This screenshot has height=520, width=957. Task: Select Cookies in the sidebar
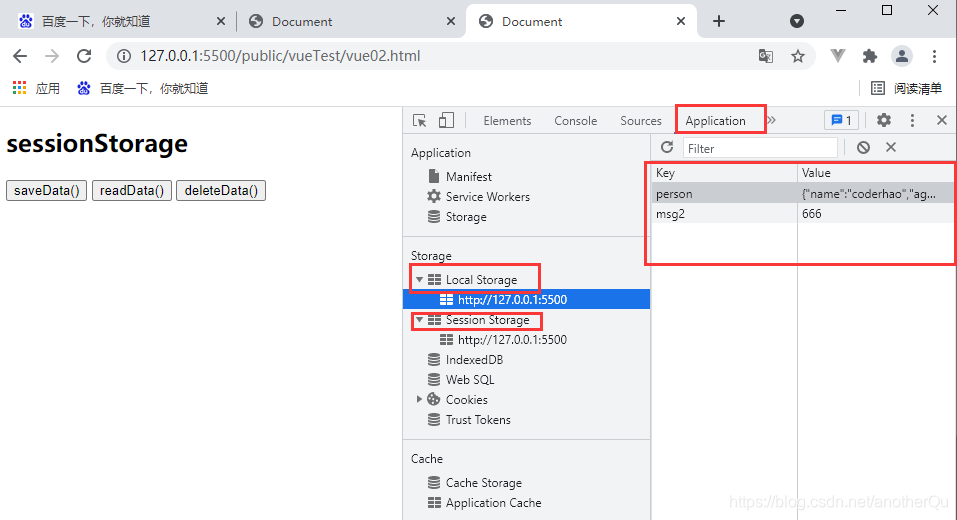coord(466,400)
